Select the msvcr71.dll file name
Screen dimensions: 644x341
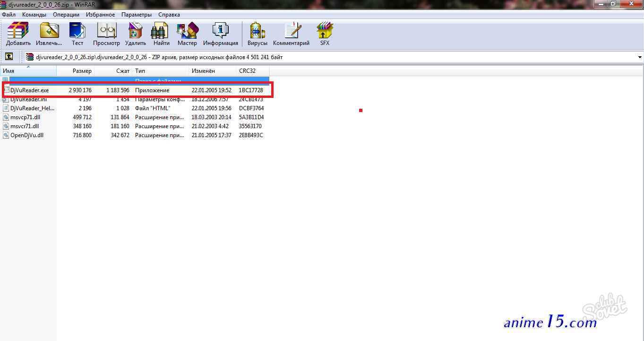(x=25, y=126)
